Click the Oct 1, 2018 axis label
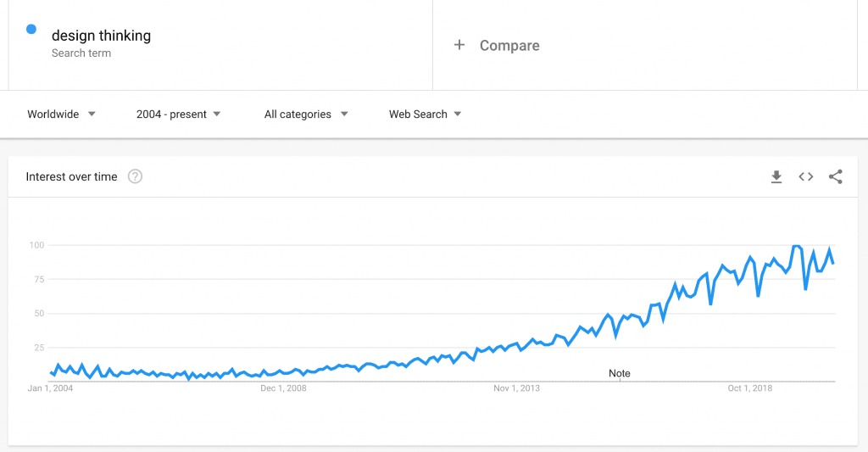The height and width of the screenshot is (452, 868). click(749, 388)
